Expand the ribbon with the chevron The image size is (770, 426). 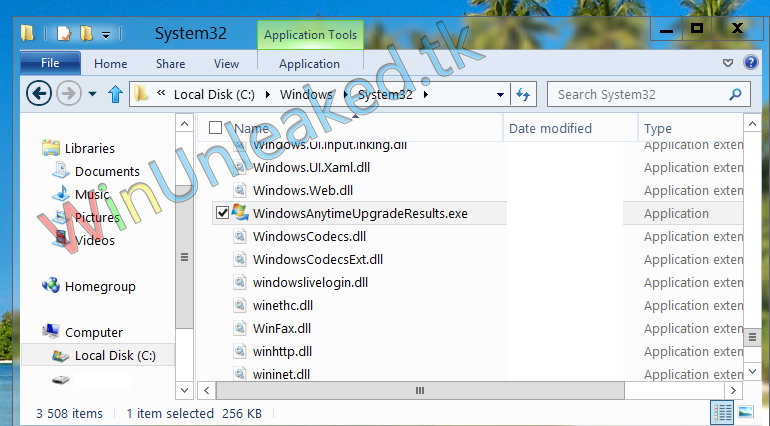[x=728, y=63]
